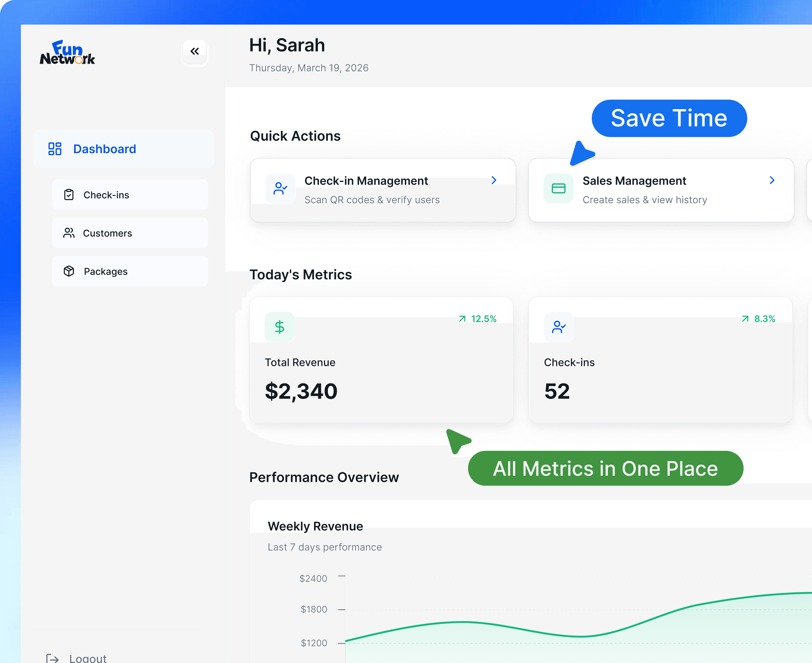812x663 pixels.
Task: Click the Total Revenue dollar icon
Action: (x=280, y=327)
